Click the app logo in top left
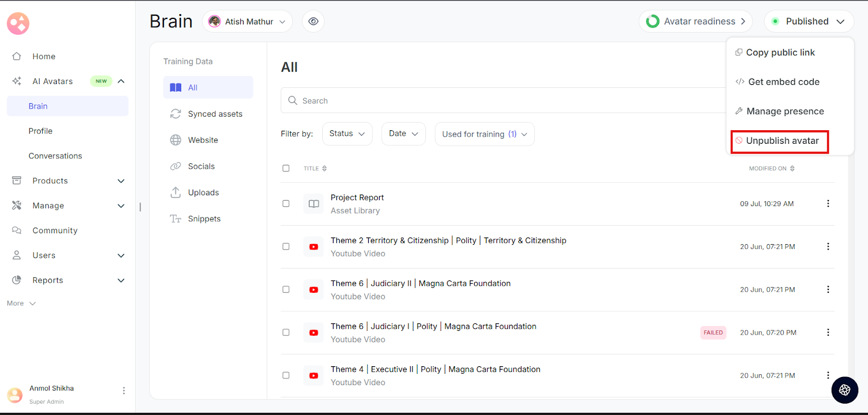 coord(18,23)
